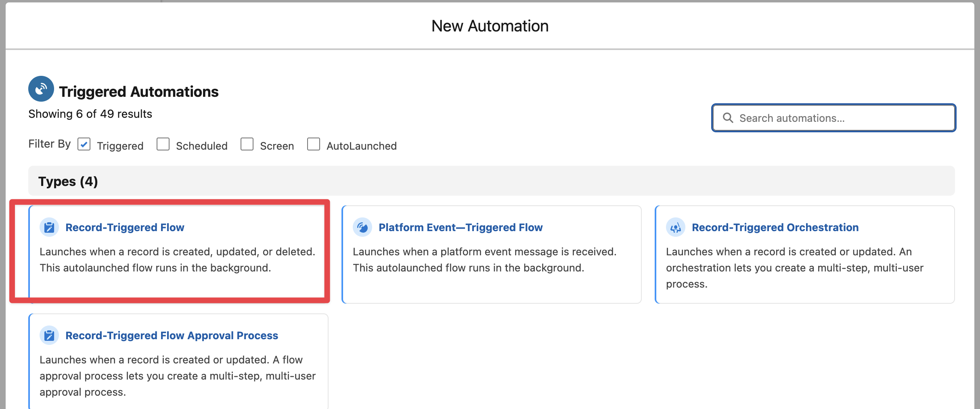Select the Platform Event—Triggered Flow title
The image size is (980, 409).
click(x=461, y=227)
